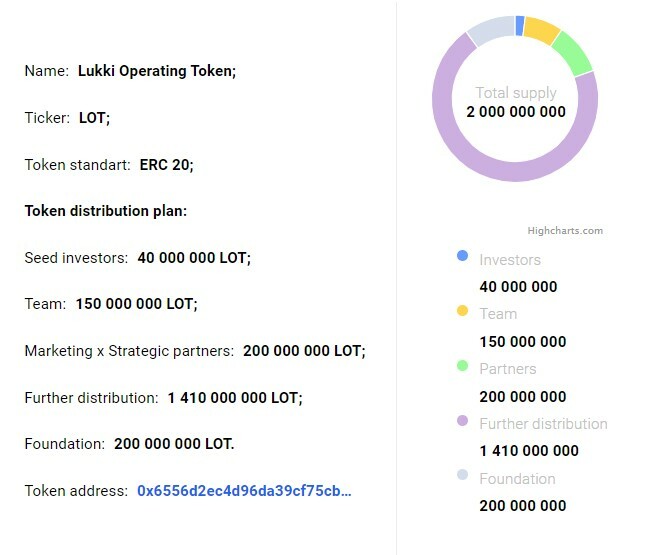
Task: Open the token address link
Action: point(244,491)
